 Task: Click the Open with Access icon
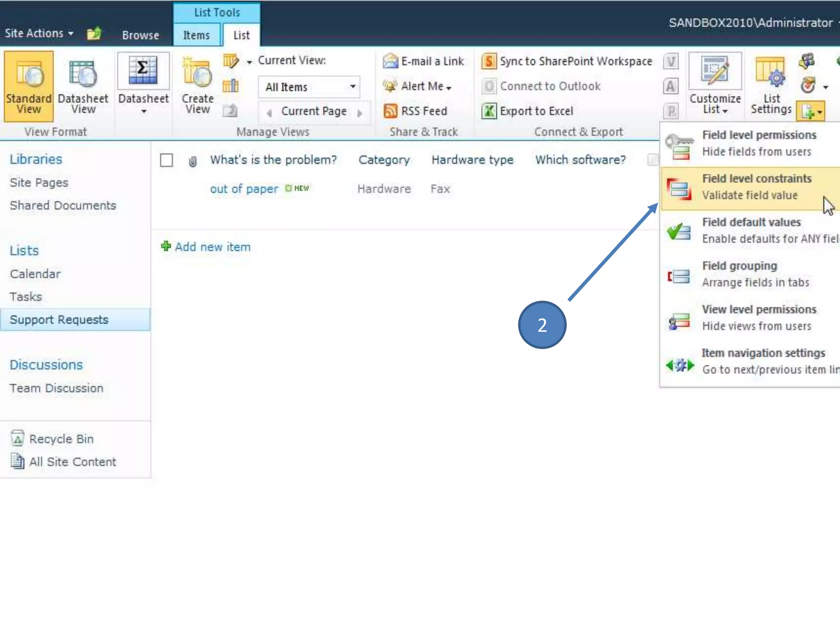point(671,86)
